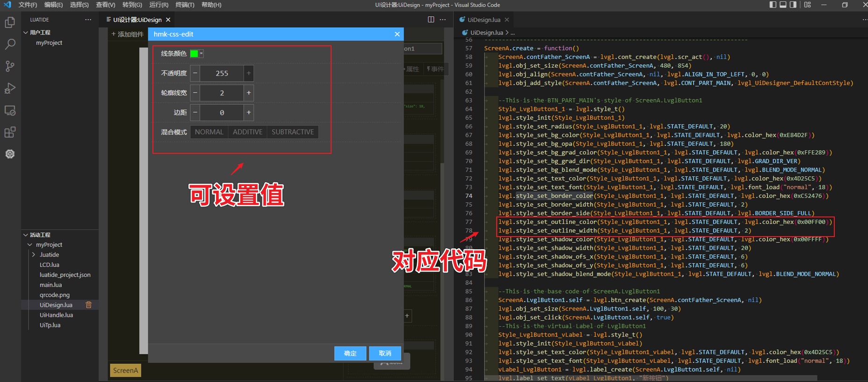Screen dimensions: 868x382
Task: Open the Search view icon
Action: point(10,44)
